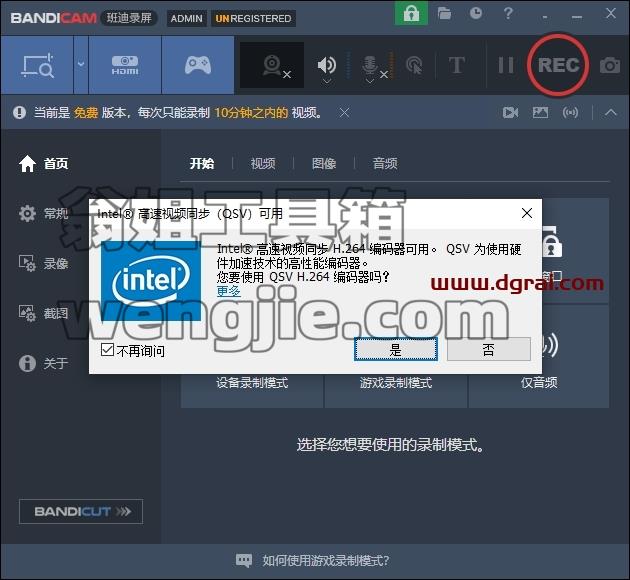This screenshot has height=580, width=630.
Task: Open the 常规 general settings section
Action: [44, 213]
